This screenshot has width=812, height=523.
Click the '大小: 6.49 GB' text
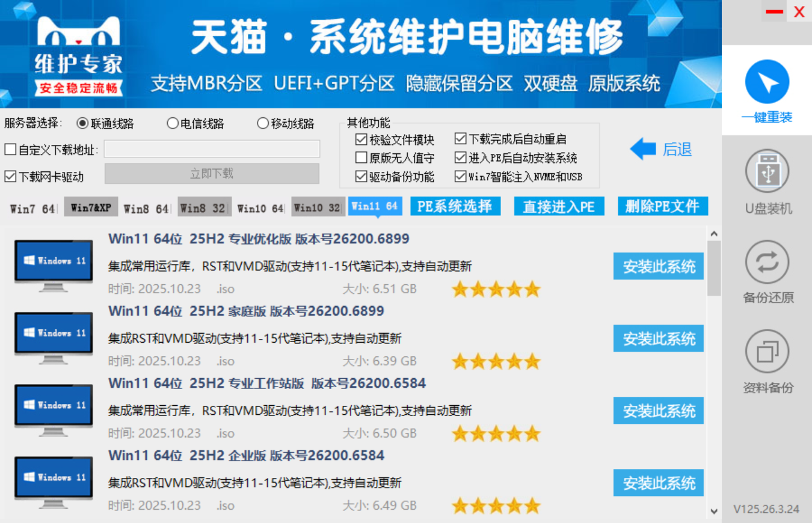(380, 506)
